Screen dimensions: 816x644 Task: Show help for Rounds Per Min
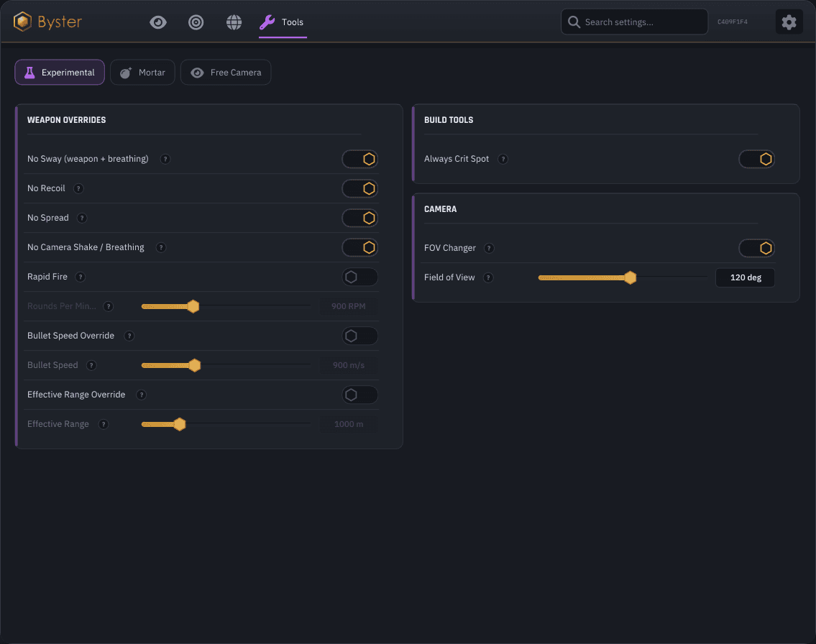point(109,306)
